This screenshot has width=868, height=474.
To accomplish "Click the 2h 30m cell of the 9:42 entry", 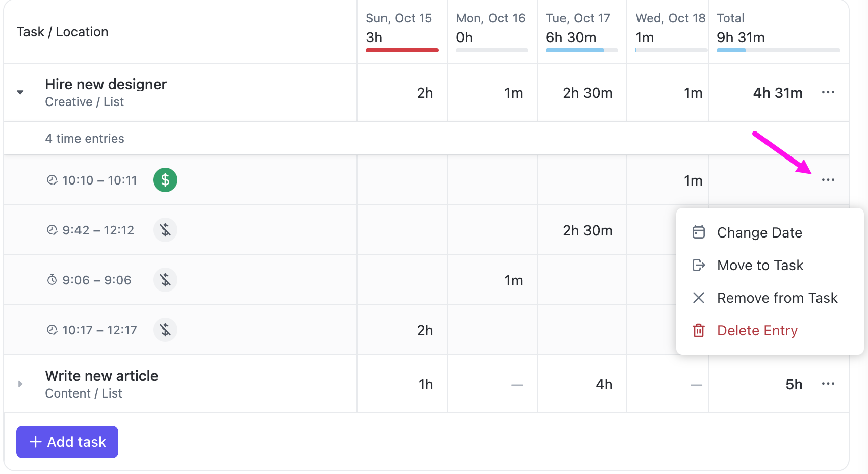I will tap(588, 230).
